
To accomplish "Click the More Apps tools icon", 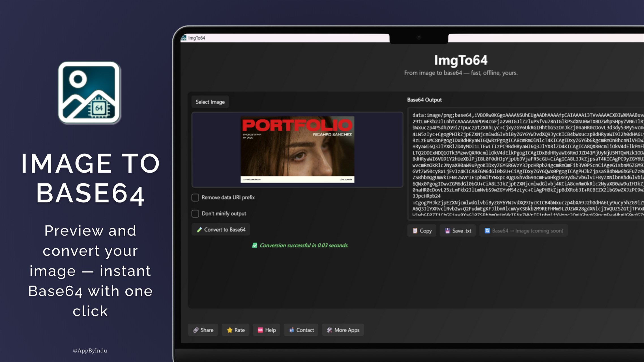I will pos(330,330).
